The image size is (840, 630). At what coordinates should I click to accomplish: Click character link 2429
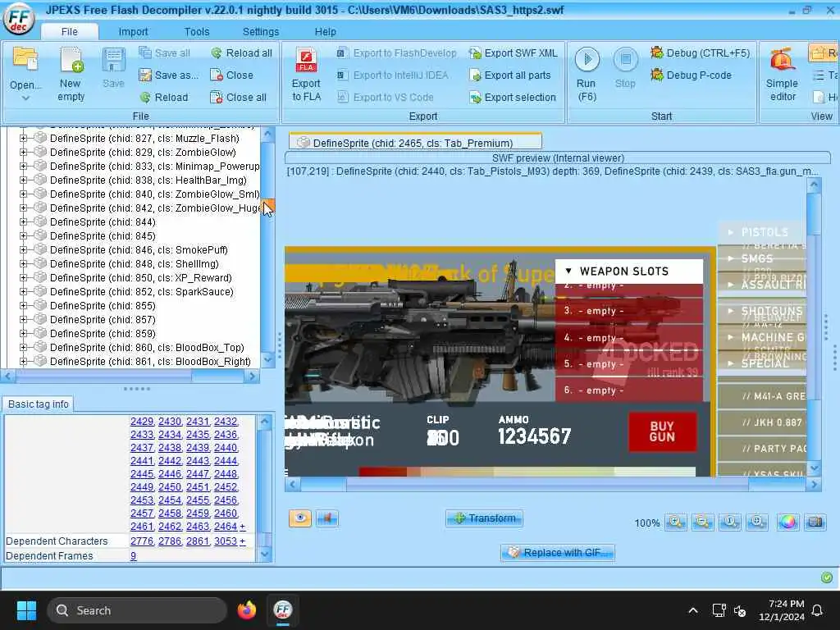coord(141,422)
